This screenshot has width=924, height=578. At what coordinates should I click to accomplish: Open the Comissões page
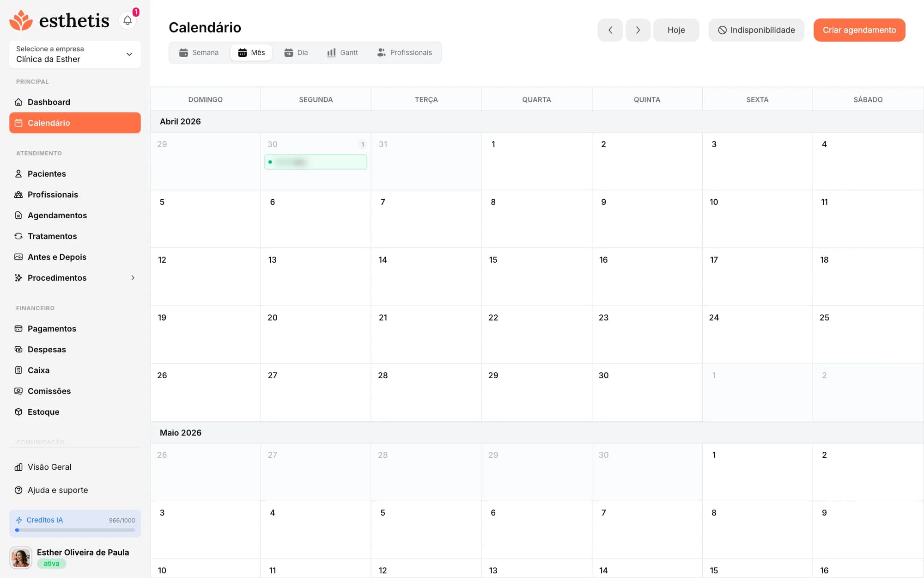[75, 391]
